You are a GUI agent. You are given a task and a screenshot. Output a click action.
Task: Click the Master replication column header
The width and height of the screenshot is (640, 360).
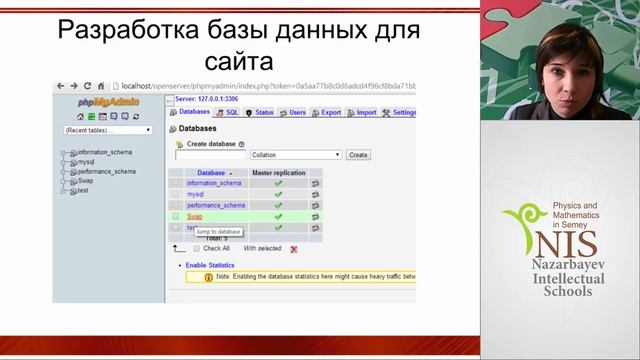tap(279, 173)
